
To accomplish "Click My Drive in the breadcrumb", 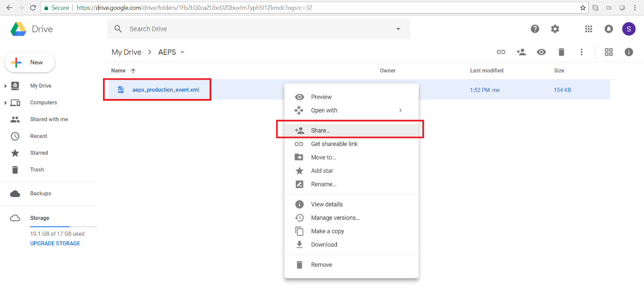I will pos(126,52).
